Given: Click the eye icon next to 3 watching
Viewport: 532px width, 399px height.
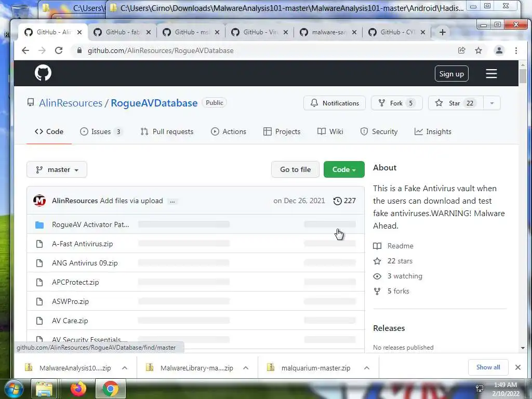Looking at the screenshot, I should click(x=377, y=276).
